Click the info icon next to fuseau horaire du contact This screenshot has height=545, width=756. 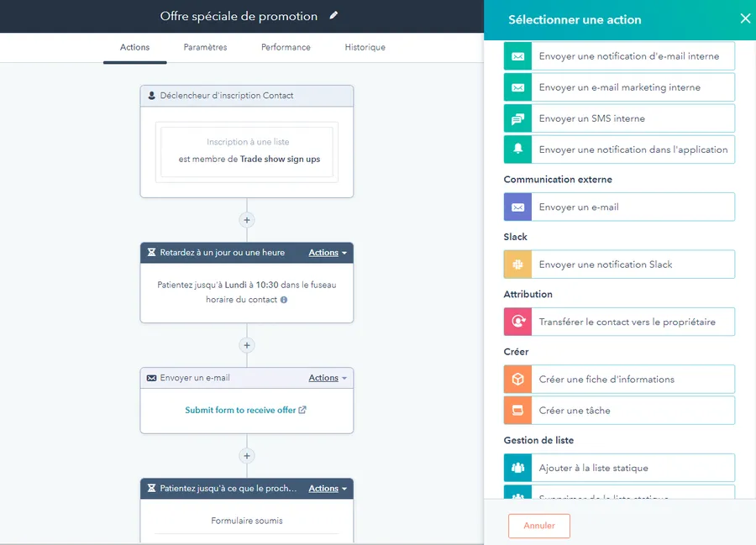pyautogui.click(x=284, y=300)
